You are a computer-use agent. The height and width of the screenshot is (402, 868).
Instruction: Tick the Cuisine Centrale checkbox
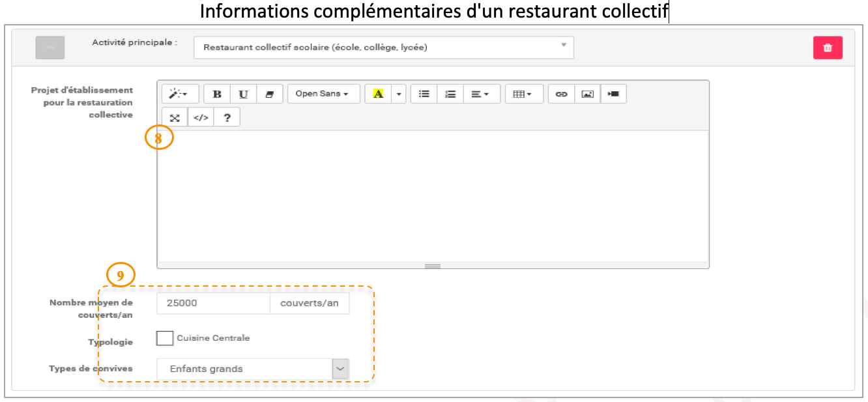coord(165,338)
